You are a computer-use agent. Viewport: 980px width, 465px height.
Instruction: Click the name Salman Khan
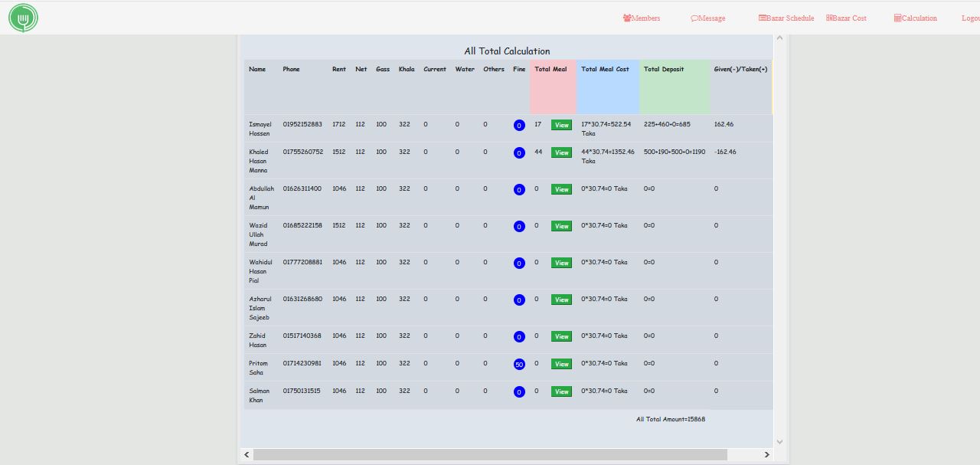259,395
